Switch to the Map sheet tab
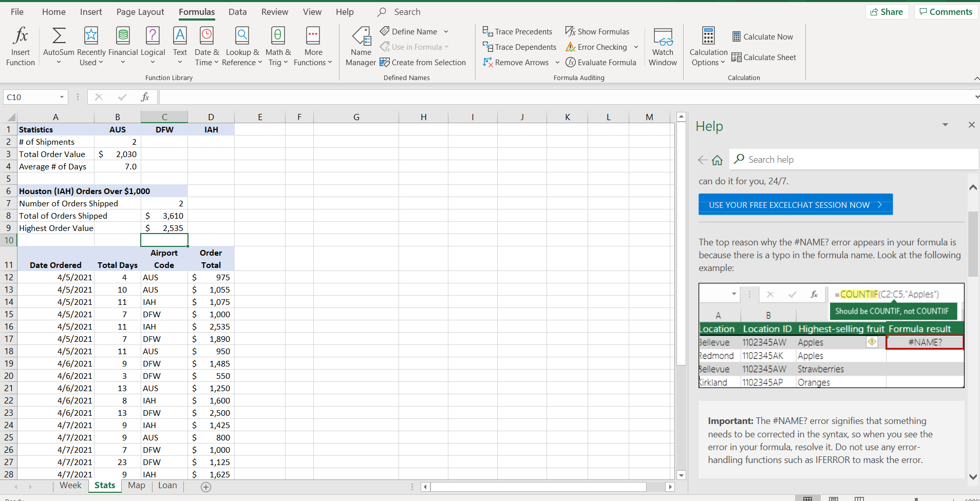This screenshot has width=980, height=501. pyautogui.click(x=137, y=486)
